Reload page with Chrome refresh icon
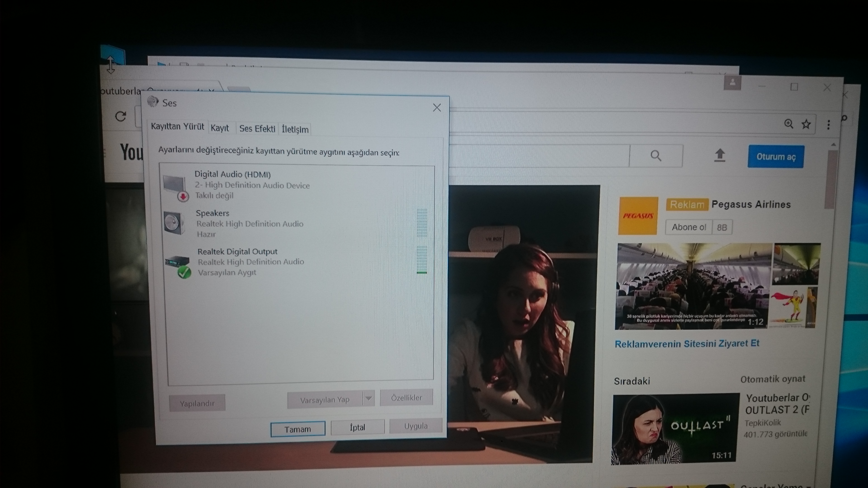Viewport: 868px width, 488px height. (x=121, y=117)
